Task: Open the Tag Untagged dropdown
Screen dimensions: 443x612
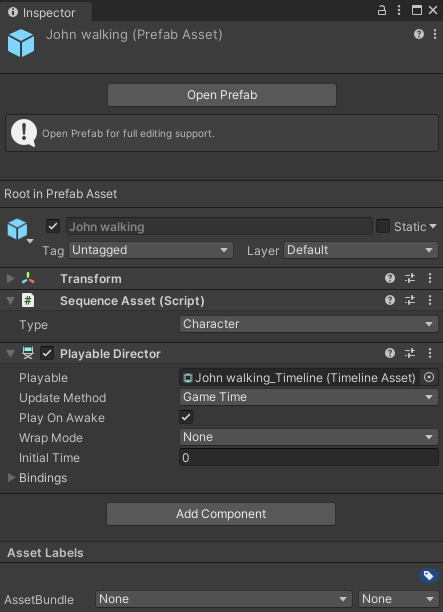Action: tap(151, 250)
